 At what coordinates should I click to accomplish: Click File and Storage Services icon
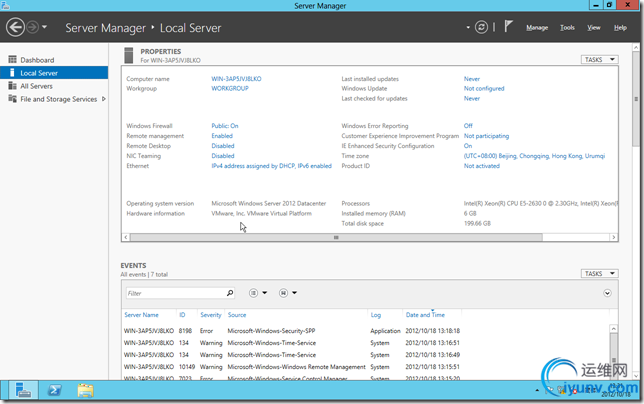13,99
